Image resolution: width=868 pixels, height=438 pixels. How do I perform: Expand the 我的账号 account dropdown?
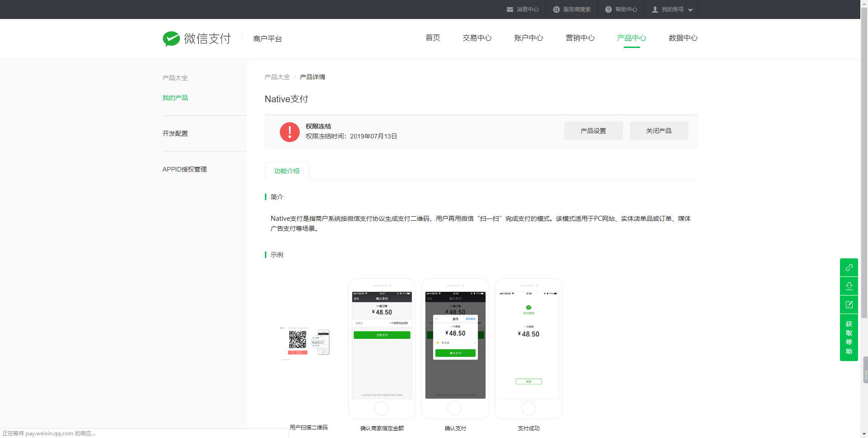pyautogui.click(x=672, y=10)
